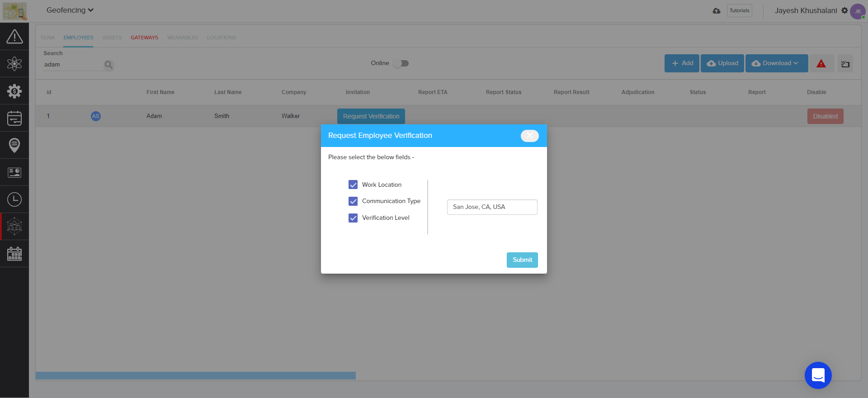Uncheck the Work Location checkbox

click(x=353, y=185)
